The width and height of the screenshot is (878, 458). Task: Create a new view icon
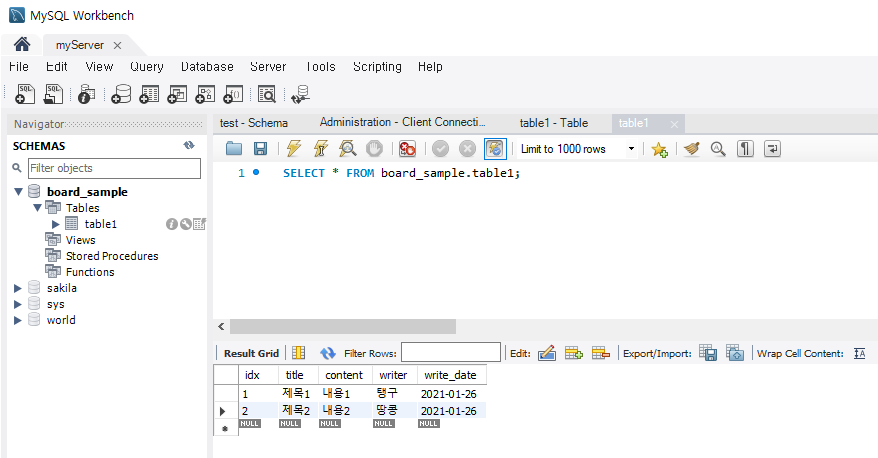click(x=177, y=94)
